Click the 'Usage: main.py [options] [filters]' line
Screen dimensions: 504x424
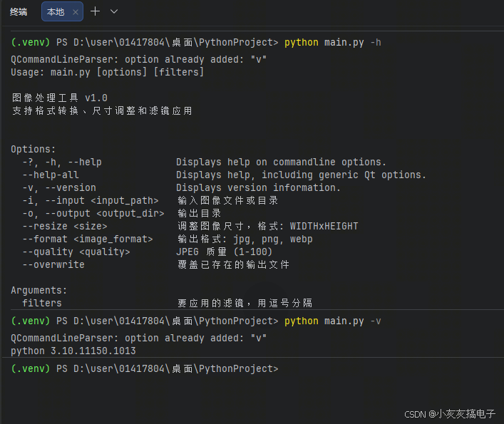point(108,72)
